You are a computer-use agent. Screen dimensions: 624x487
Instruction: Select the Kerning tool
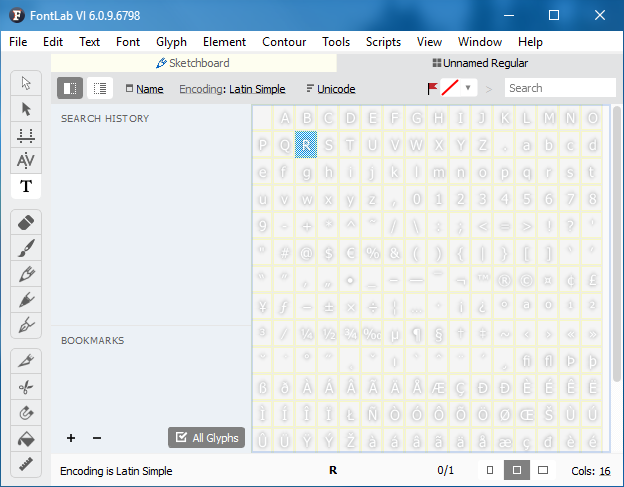click(x=26, y=160)
